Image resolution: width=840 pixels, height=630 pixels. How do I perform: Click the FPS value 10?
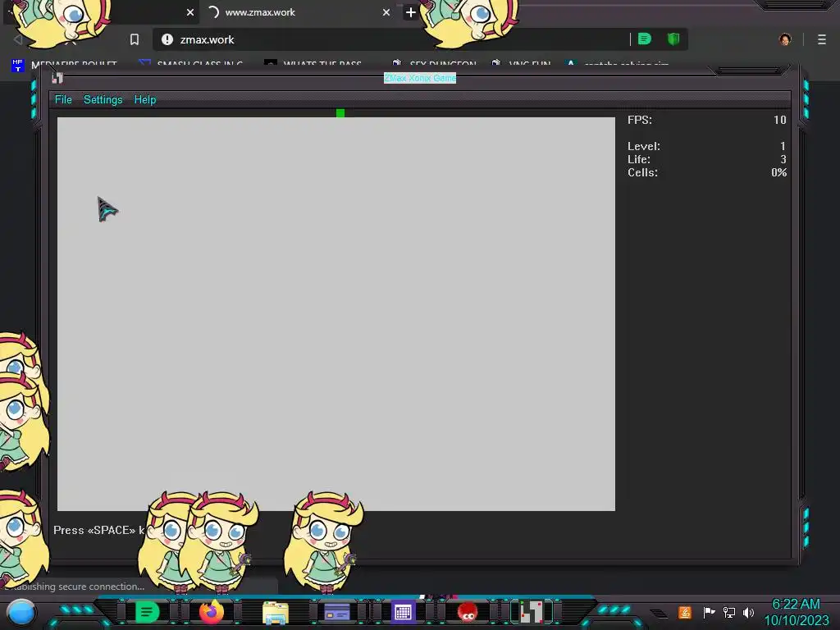click(780, 120)
